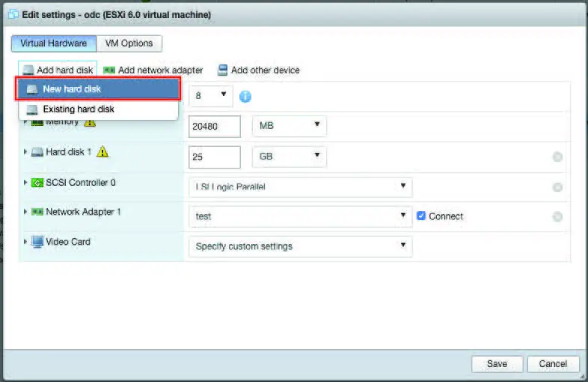Expand the Hard disk 1 row
Viewport: 588px width, 382px height.
pyautogui.click(x=25, y=152)
